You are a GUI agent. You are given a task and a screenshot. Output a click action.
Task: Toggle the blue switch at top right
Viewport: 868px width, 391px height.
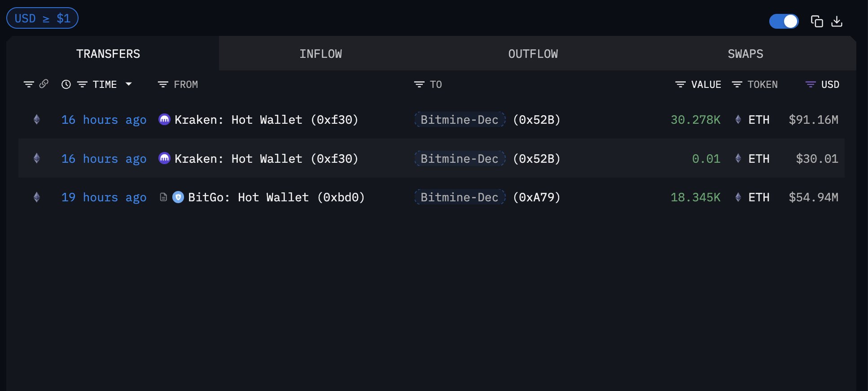(784, 22)
